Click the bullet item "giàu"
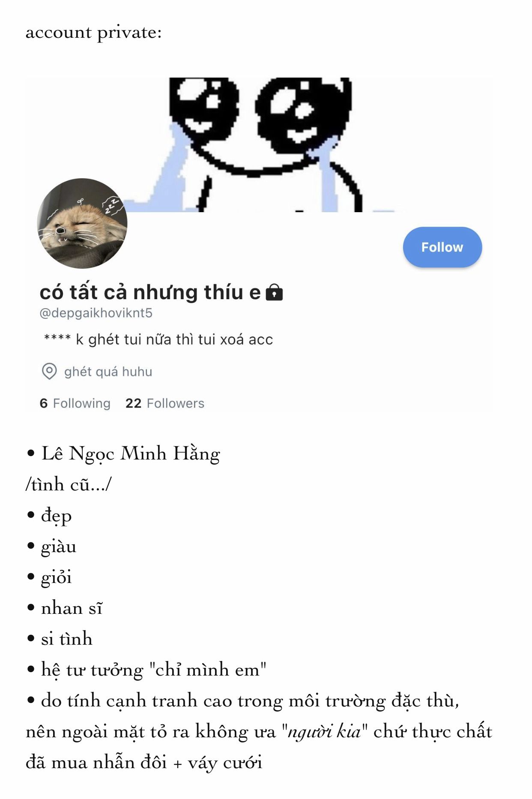This screenshot has height=799, width=532. (59, 547)
